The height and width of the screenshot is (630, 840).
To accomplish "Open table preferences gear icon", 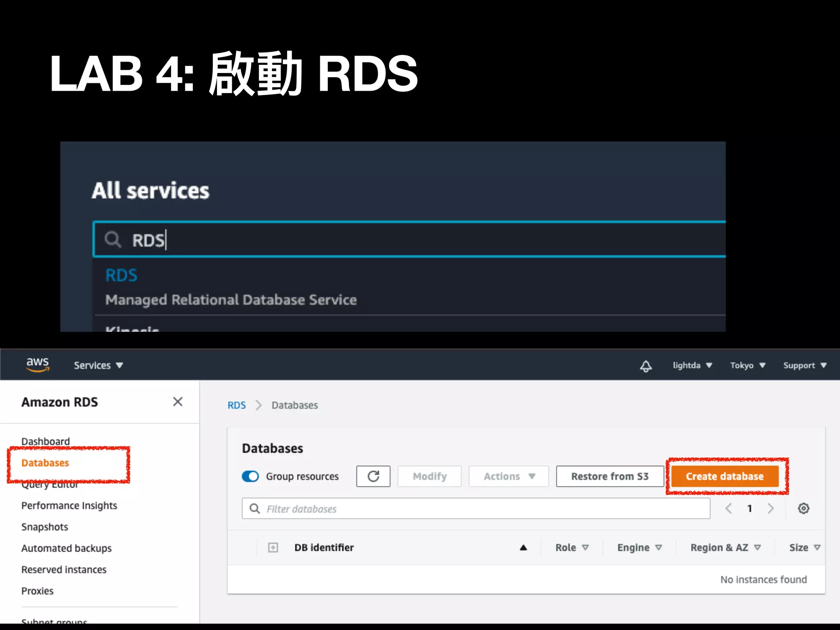I will tap(803, 509).
